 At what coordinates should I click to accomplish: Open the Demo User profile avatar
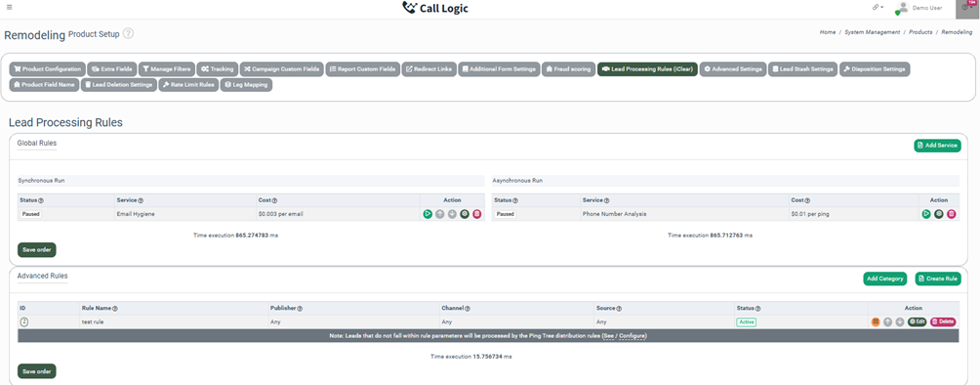(901, 8)
